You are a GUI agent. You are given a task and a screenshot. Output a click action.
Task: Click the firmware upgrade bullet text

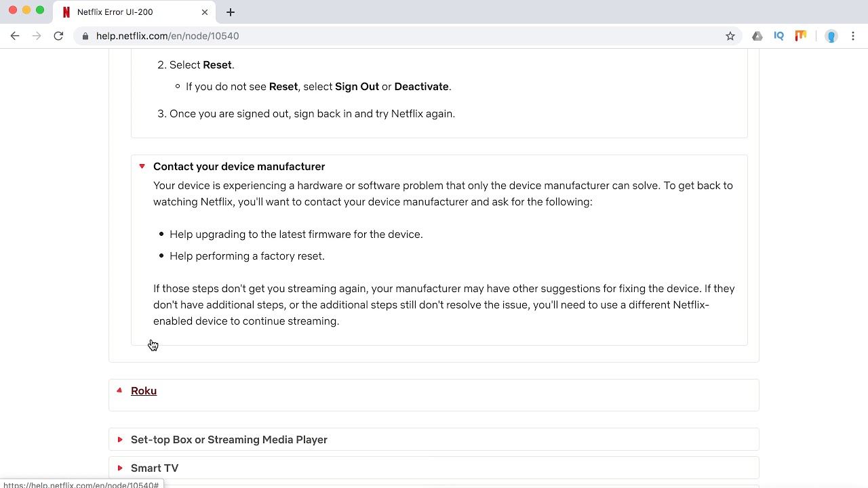tap(296, 235)
